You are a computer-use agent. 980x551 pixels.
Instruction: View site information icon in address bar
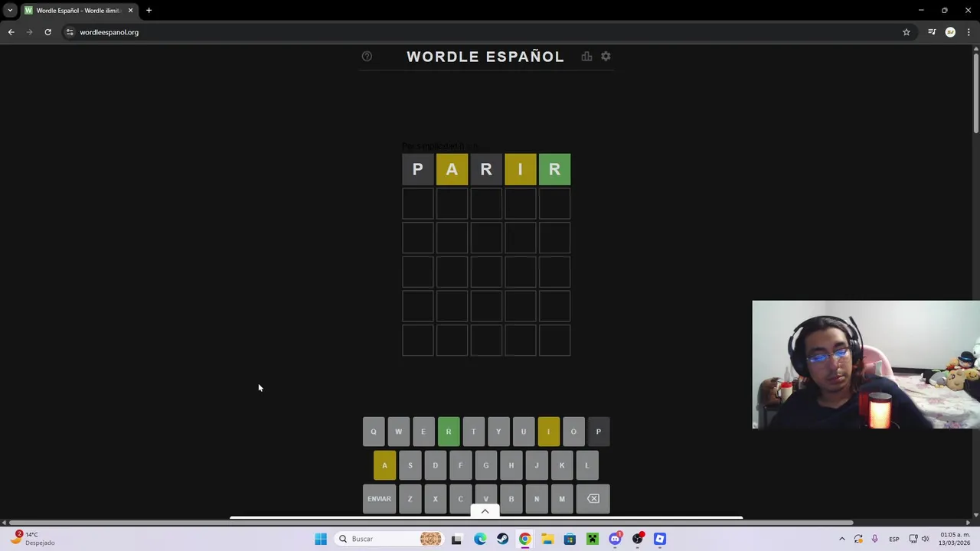70,32
